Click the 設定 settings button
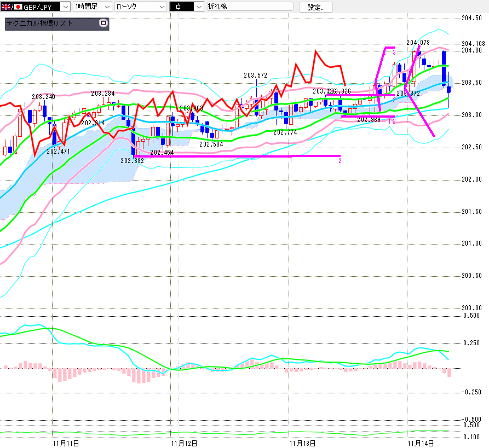The image size is (489, 448). click(x=315, y=7)
